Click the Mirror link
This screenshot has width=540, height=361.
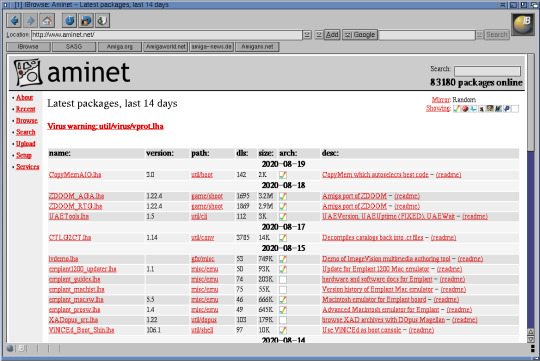[x=440, y=100]
